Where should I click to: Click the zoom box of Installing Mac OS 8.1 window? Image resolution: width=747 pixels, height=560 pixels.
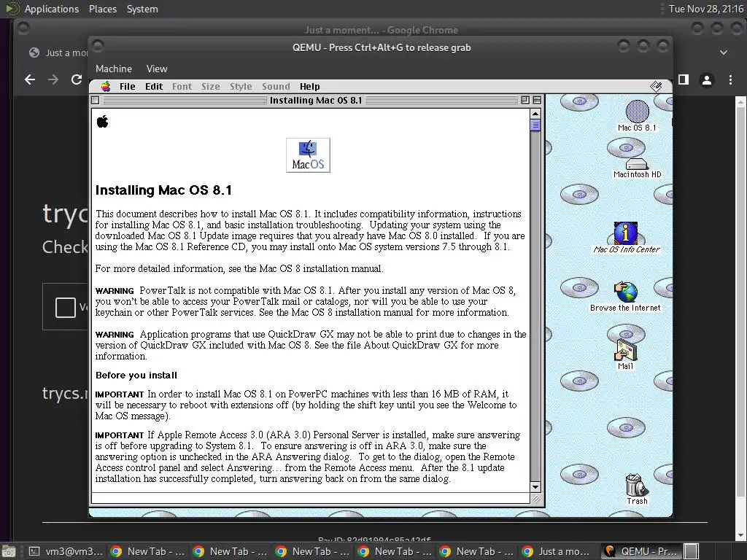[x=525, y=100]
